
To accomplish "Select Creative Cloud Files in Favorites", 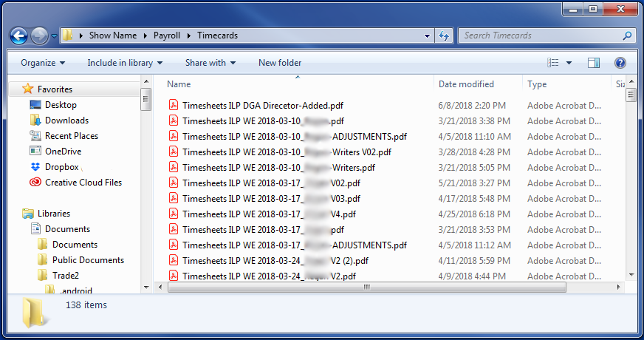I will coord(83,183).
